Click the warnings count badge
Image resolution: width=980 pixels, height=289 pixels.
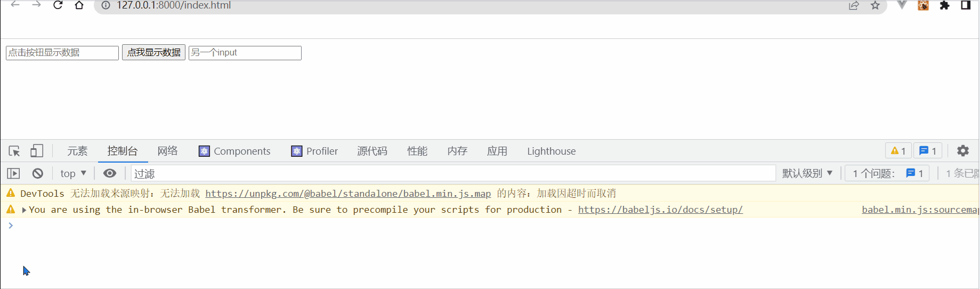898,151
